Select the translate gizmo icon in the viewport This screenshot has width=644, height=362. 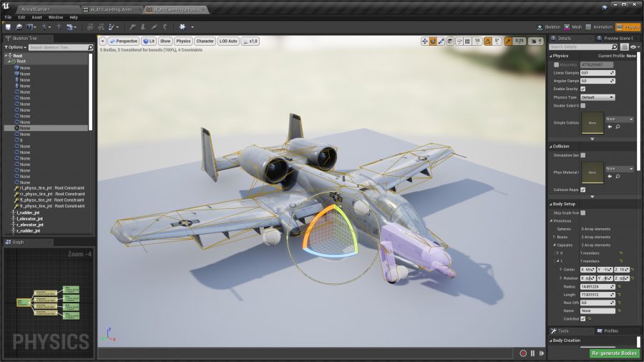pyautogui.click(x=424, y=41)
